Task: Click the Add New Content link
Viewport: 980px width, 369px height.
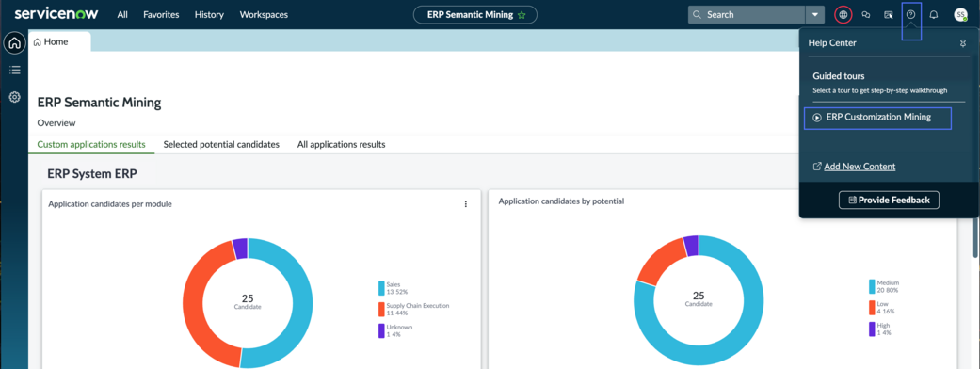Action: [x=860, y=167]
